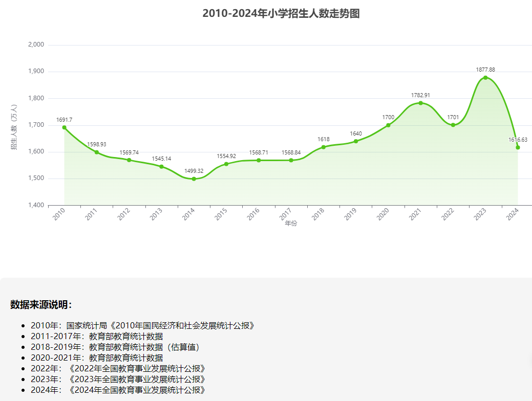Click the 2023 peak data point 1877.88

(485, 78)
